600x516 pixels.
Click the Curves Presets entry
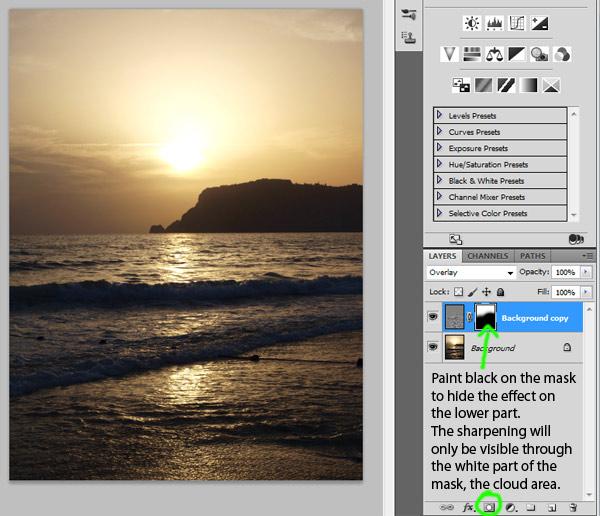474,132
